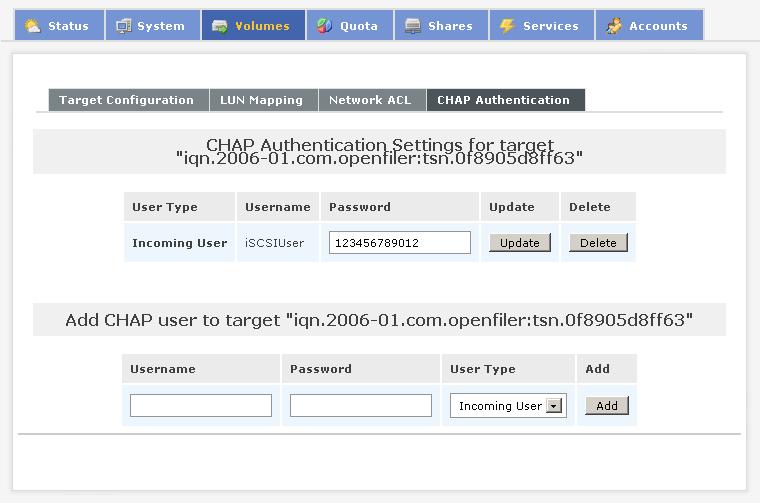Click the Shares tab drive icon

412,26
